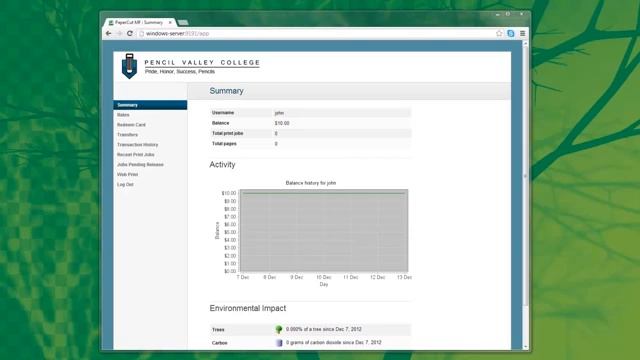Click the Activity section heading

tap(222, 164)
